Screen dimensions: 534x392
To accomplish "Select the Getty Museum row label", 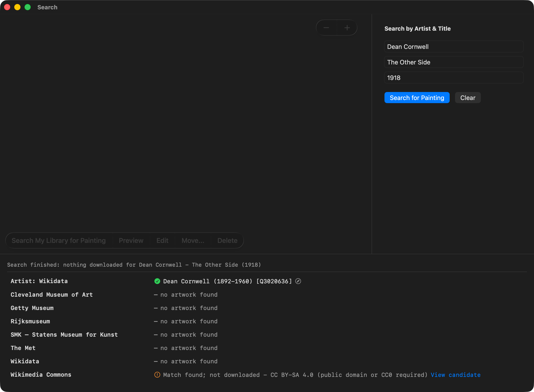I will (32, 308).
